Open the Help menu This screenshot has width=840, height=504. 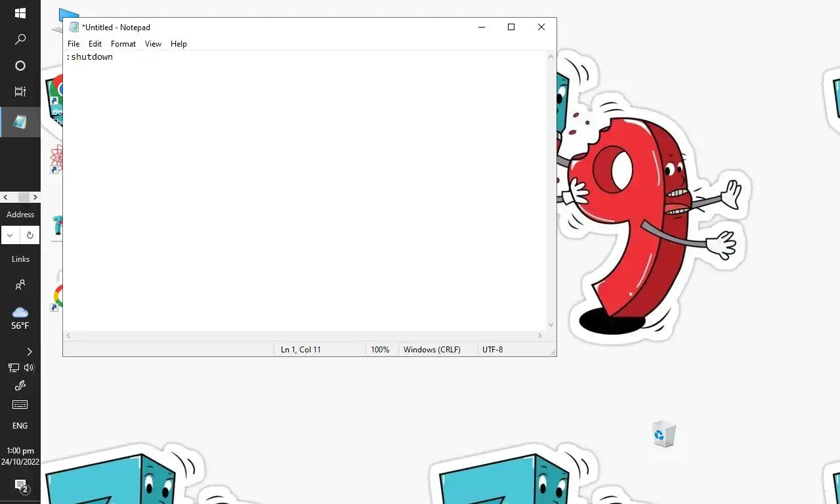(178, 44)
